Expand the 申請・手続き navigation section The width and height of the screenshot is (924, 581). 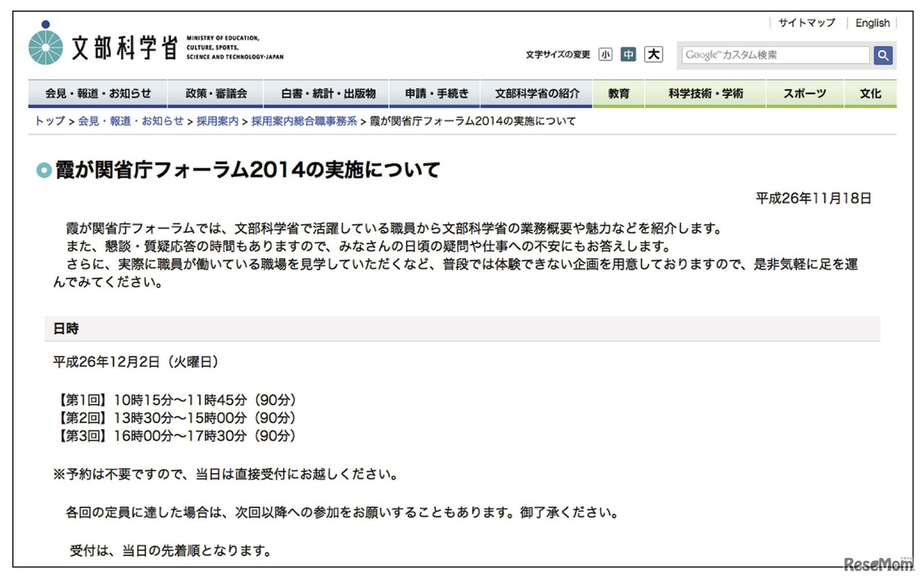pyautogui.click(x=435, y=93)
